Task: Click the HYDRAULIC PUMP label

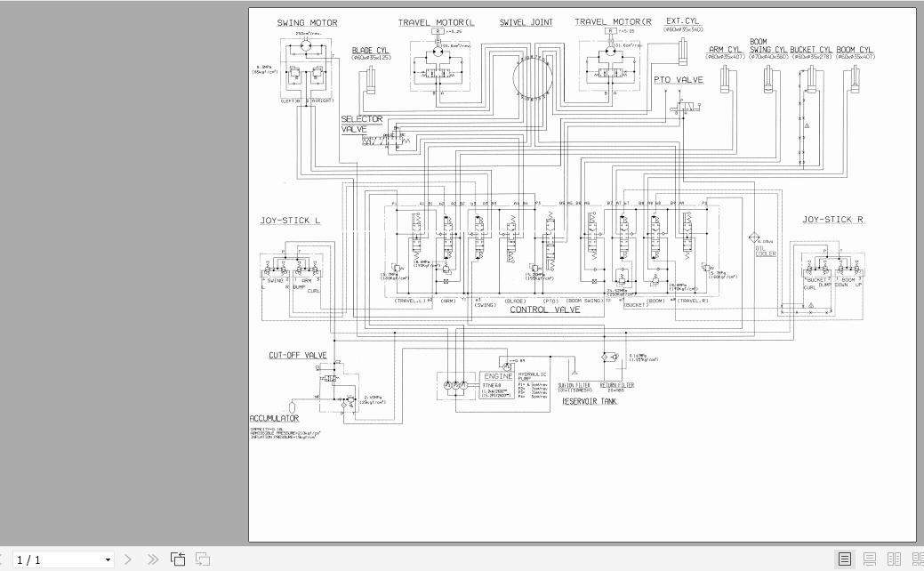Action: [x=532, y=376]
